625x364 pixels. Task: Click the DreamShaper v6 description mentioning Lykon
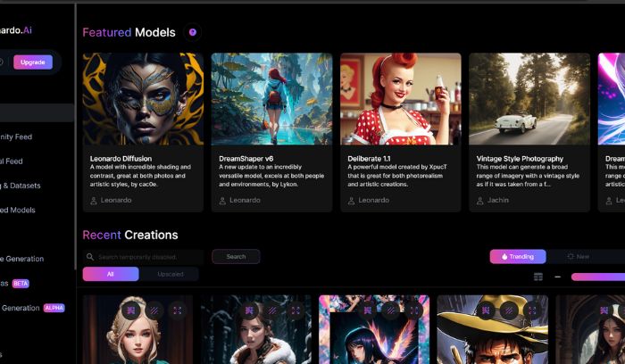point(271,176)
